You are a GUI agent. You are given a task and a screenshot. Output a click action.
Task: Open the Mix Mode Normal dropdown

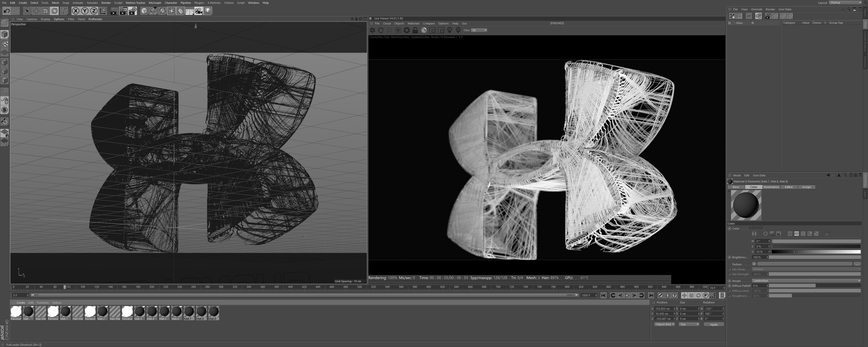(x=806, y=269)
